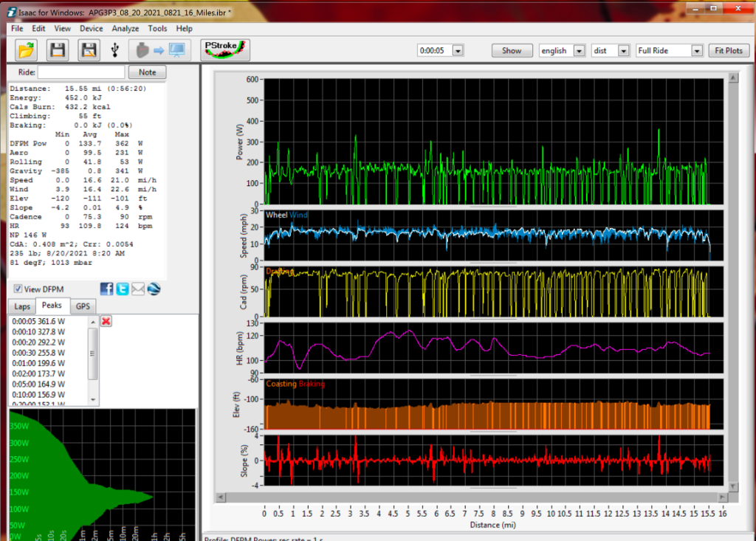
Task: Click the Save As toolbar icon
Action: coord(87,50)
